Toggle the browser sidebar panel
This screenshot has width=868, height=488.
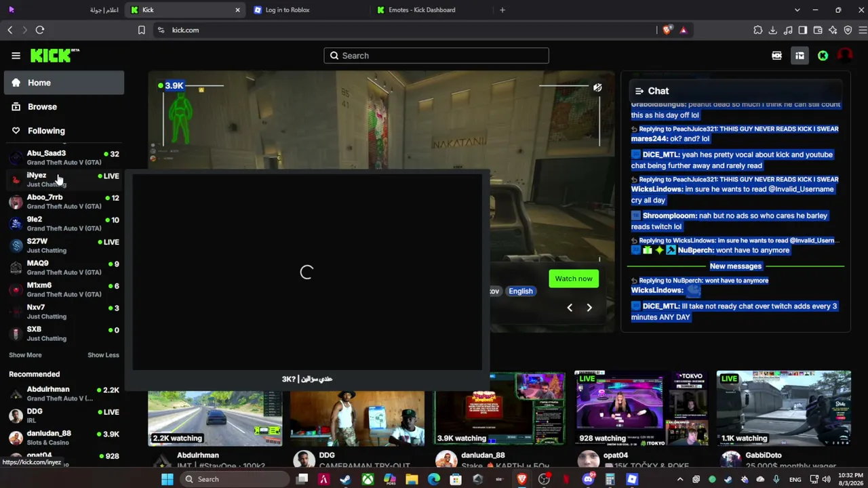[x=803, y=30]
